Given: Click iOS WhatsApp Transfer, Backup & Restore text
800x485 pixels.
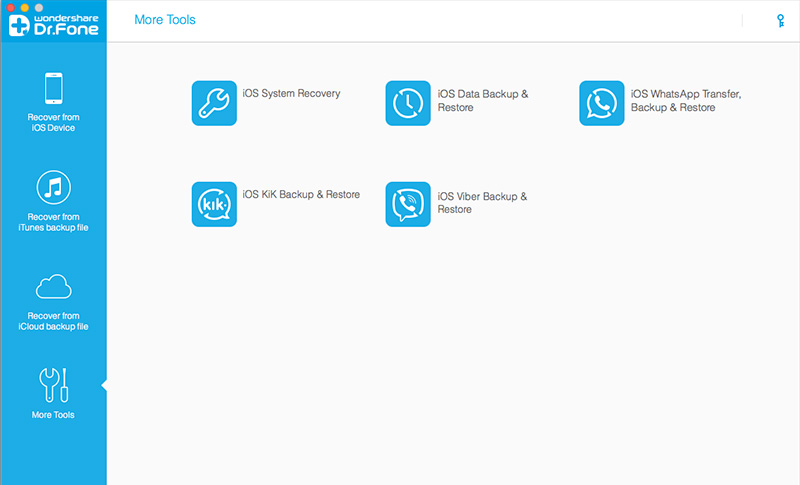Looking at the screenshot, I should [x=686, y=100].
